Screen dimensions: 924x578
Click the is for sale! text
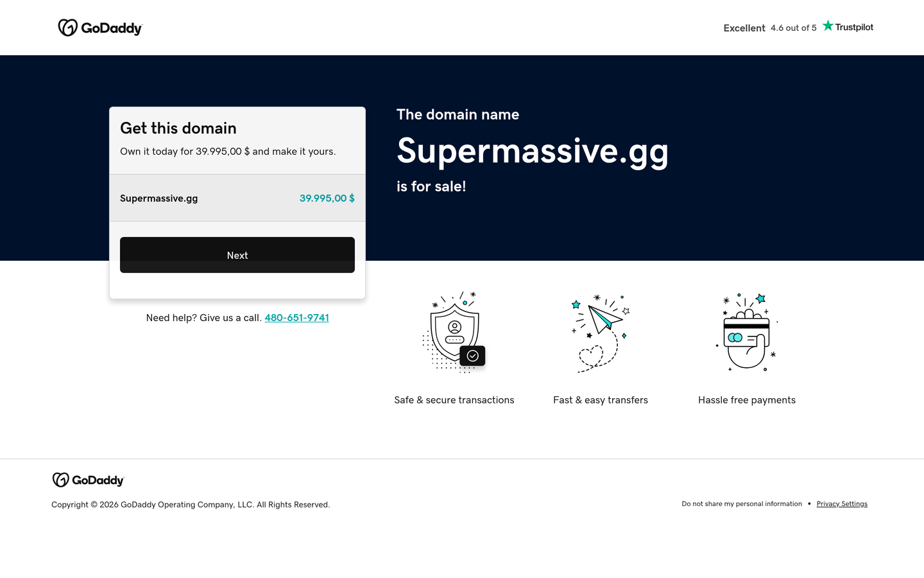coord(431,187)
